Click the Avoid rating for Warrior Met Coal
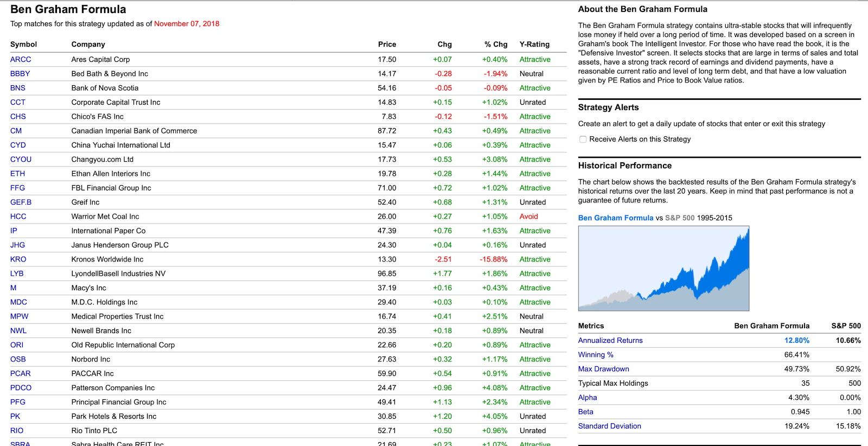 click(529, 216)
